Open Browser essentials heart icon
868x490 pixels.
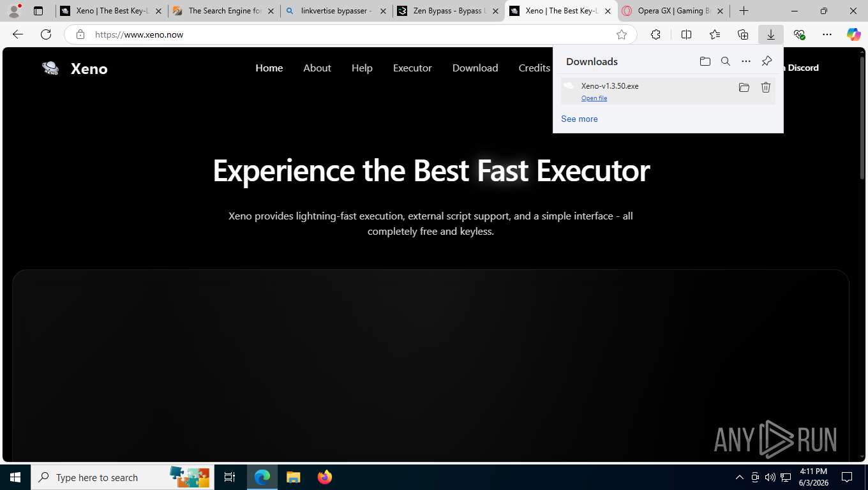(799, 34)
